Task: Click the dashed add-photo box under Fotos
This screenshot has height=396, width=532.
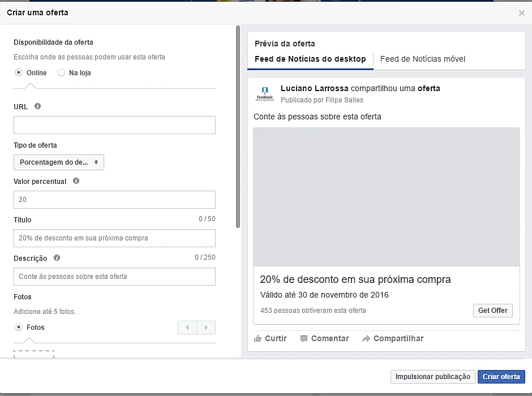Action: coord(34,354)
